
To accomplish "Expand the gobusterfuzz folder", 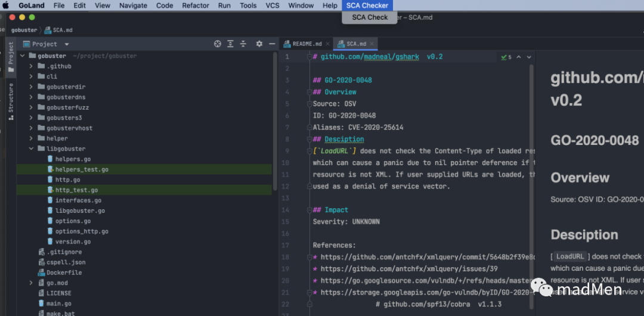I will coord(31,107).
